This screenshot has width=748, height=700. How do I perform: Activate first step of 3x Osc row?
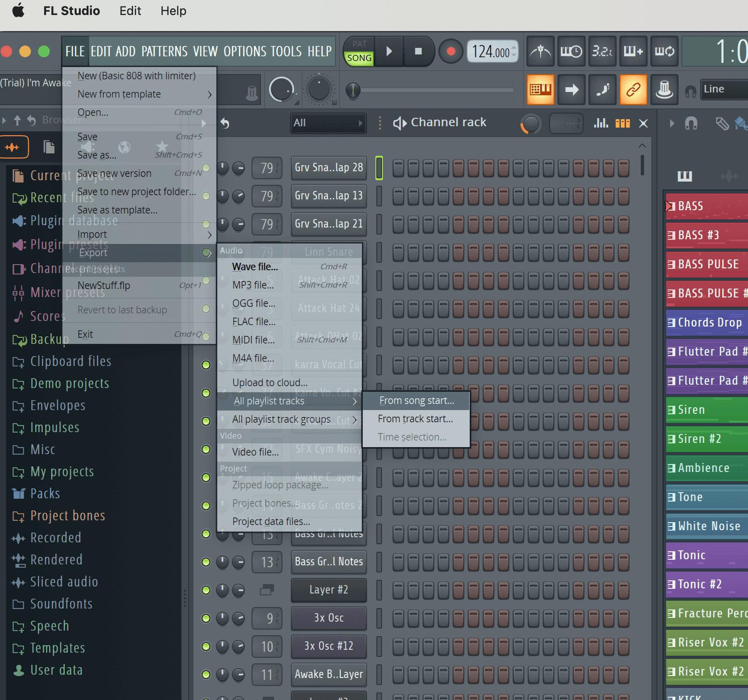398,618
